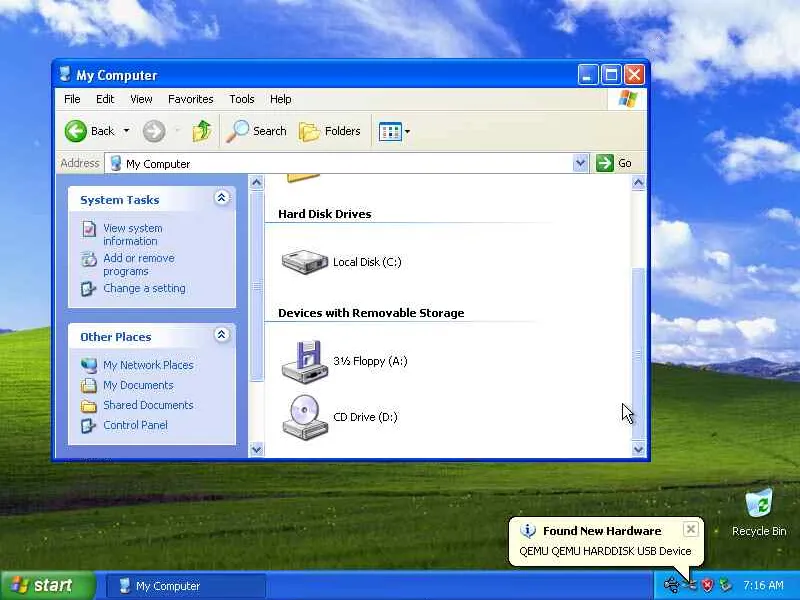Open My Documents link
800x600 pixels.
138,385
